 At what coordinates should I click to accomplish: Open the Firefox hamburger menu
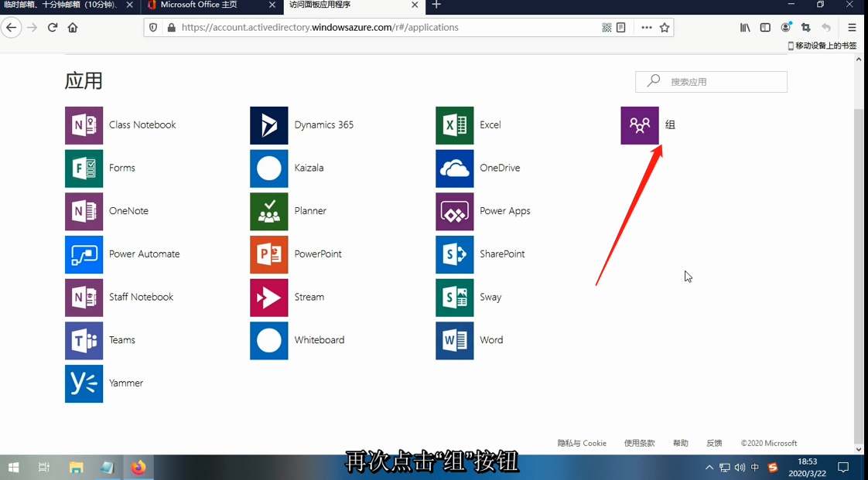pyautogui.click(x=852, y=27)
